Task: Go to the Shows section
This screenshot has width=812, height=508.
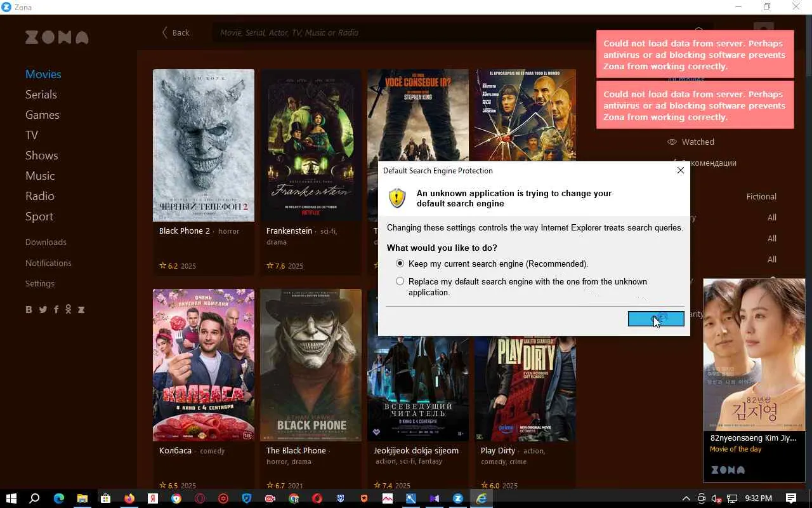Action: pyautogui.click(x=42, y=156)
